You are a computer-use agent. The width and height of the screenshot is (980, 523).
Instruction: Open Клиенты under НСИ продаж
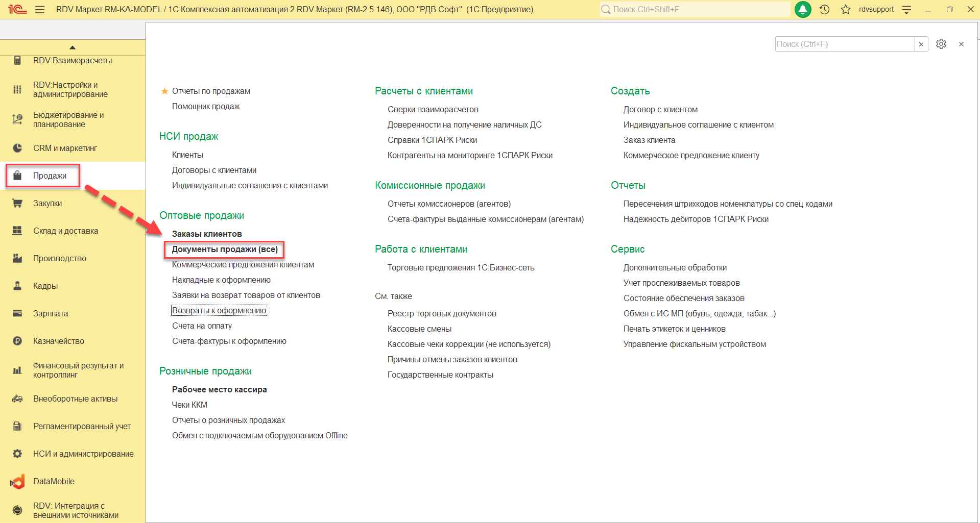187,155
